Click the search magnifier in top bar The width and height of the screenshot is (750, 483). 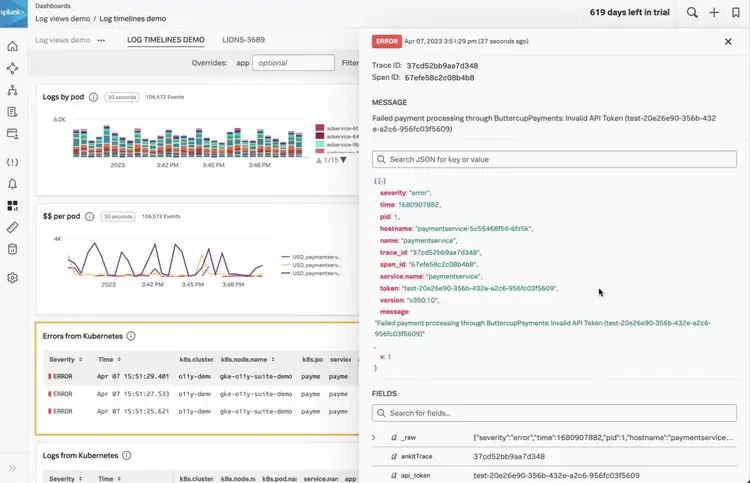(692, 12)
